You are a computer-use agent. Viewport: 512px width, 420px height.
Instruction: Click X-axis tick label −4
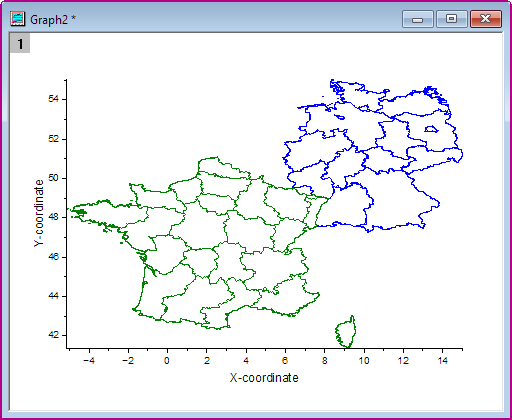click(x=89, y=361)
